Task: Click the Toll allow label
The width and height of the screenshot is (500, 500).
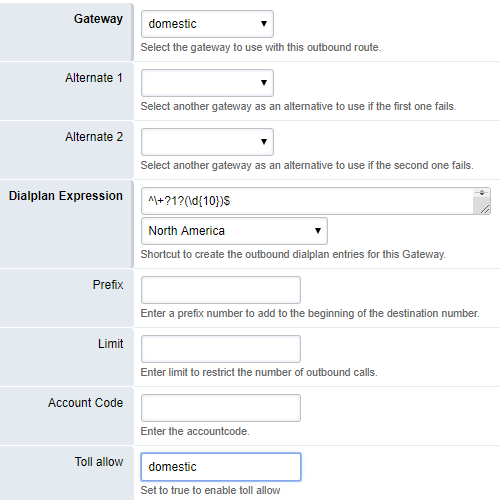Action: click(x=99, y=462)
